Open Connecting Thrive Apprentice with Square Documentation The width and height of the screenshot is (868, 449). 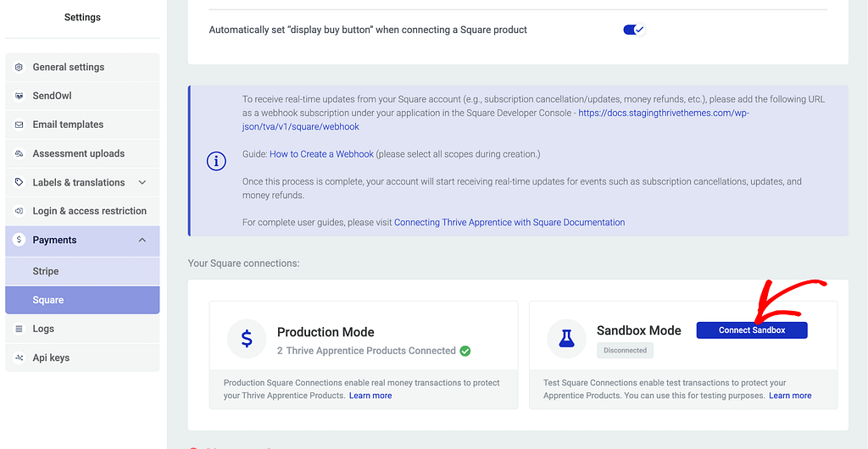(509, 223)
